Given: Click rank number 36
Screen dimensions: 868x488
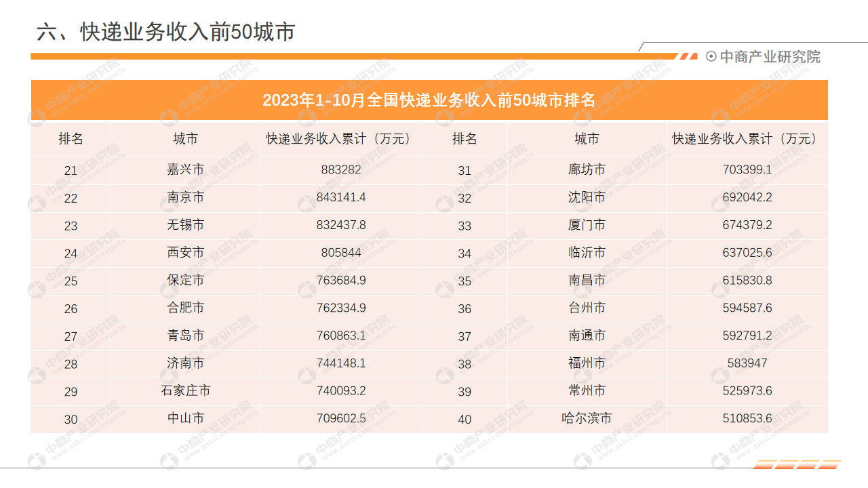Looking at the screenshot, I should 465,309.
